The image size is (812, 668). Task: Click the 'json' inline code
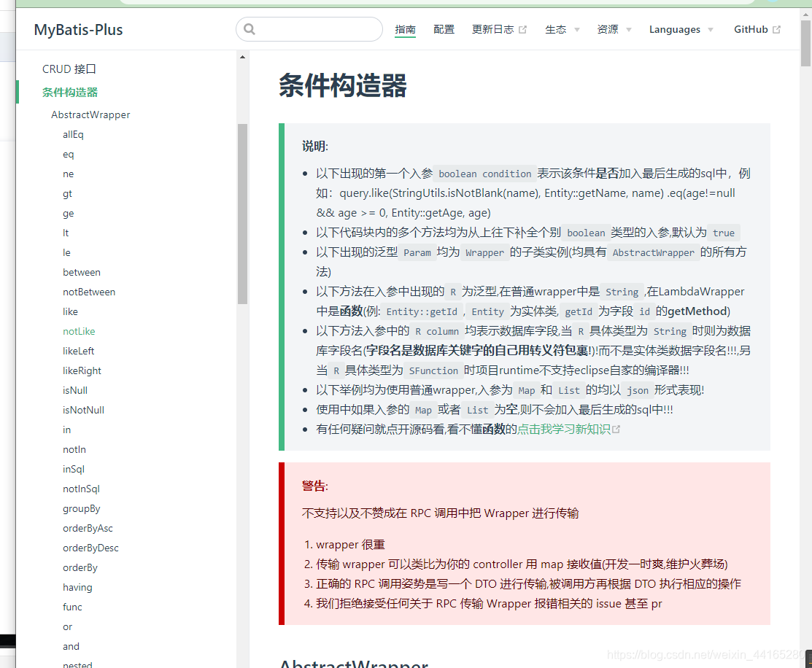[638, 390]
